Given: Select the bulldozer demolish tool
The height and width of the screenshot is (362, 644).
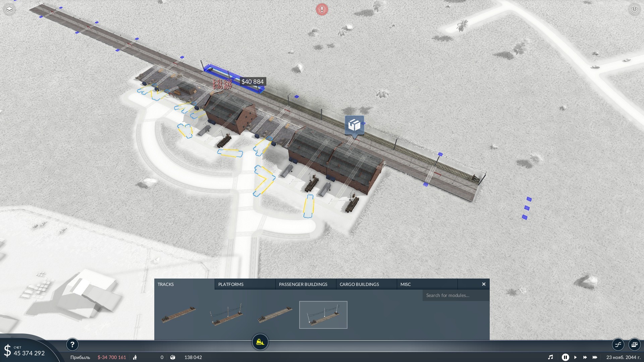Looking at the screenshot, I should point(260,342).
